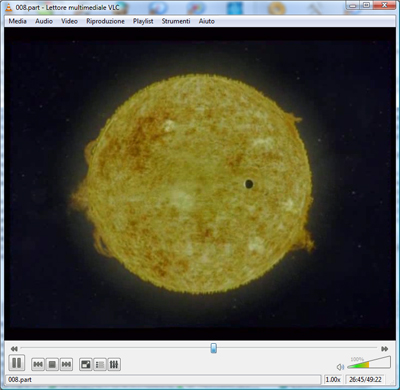Click the seek bar position handle

pyautogui.click(x=214, y=348)
